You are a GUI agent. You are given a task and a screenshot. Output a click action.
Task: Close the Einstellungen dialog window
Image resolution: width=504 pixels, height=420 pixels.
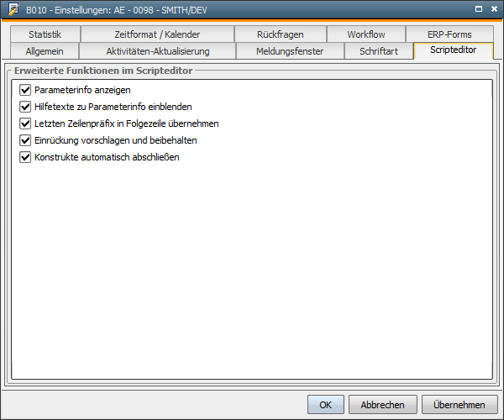point(492,8)
